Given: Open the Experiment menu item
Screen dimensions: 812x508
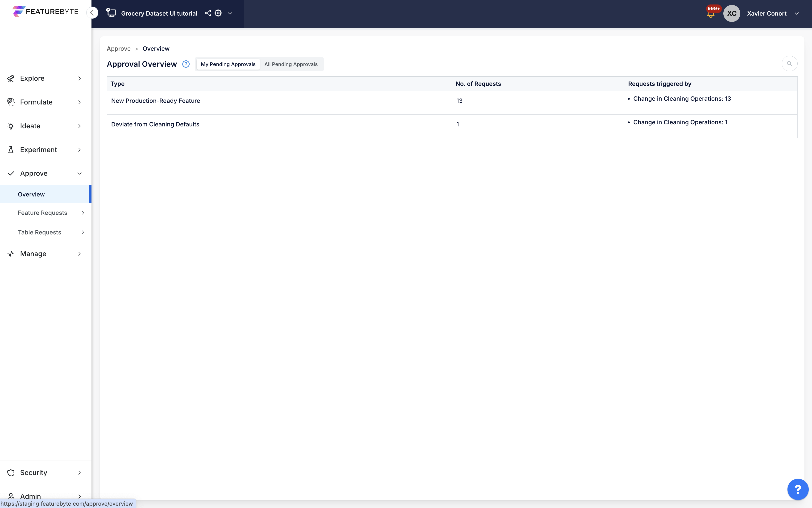Looking at the screenshot, I should point(45,150).
